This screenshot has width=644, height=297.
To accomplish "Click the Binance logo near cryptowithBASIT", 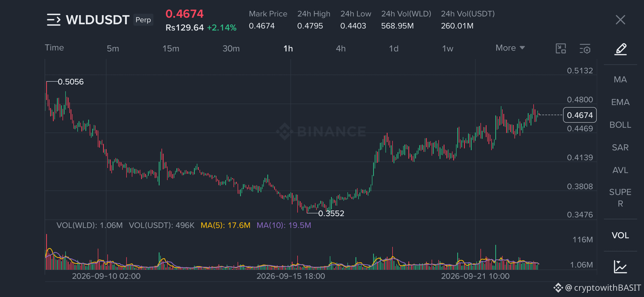I will (558, 288).
